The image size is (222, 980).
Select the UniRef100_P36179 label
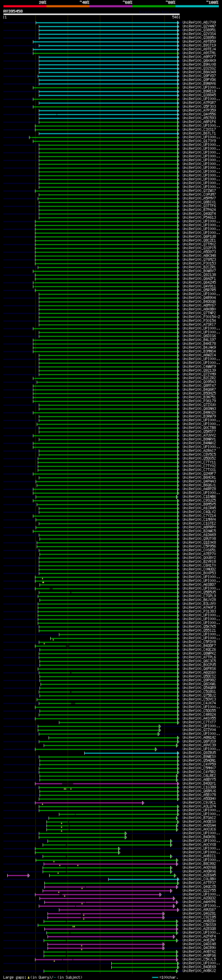pos(199,401)
